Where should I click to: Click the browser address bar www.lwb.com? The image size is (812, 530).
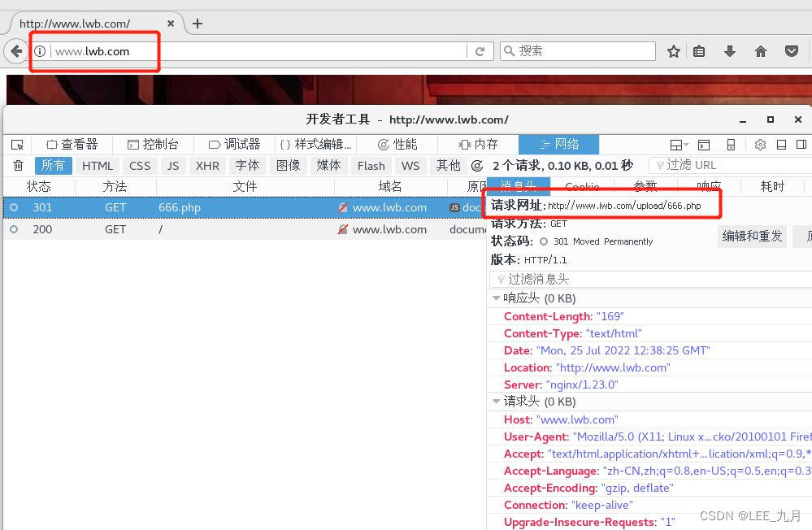point(258,51)
